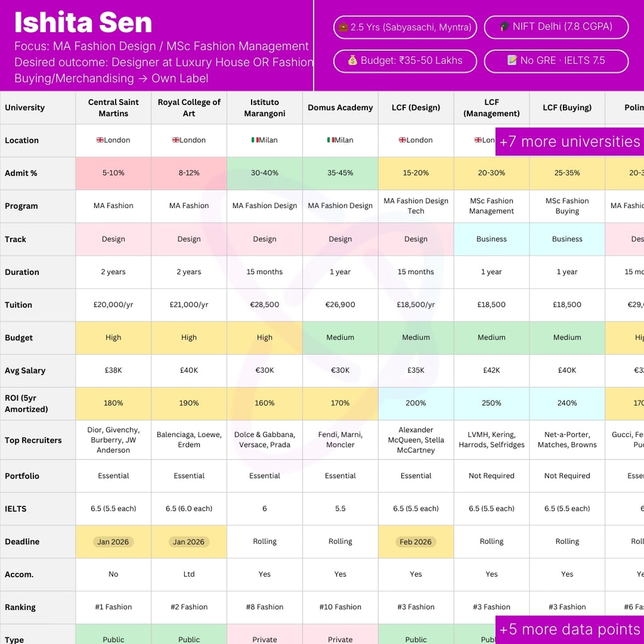Image resolution: width=644 pixels, height=644 pixels.
Task: Click the NIFT Delhi (7.8 CGPA) pill
Action: tap(556, 27)
